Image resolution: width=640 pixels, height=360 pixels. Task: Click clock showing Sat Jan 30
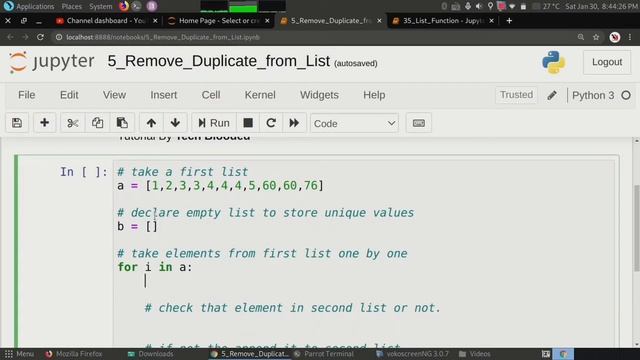pos(602,6)
